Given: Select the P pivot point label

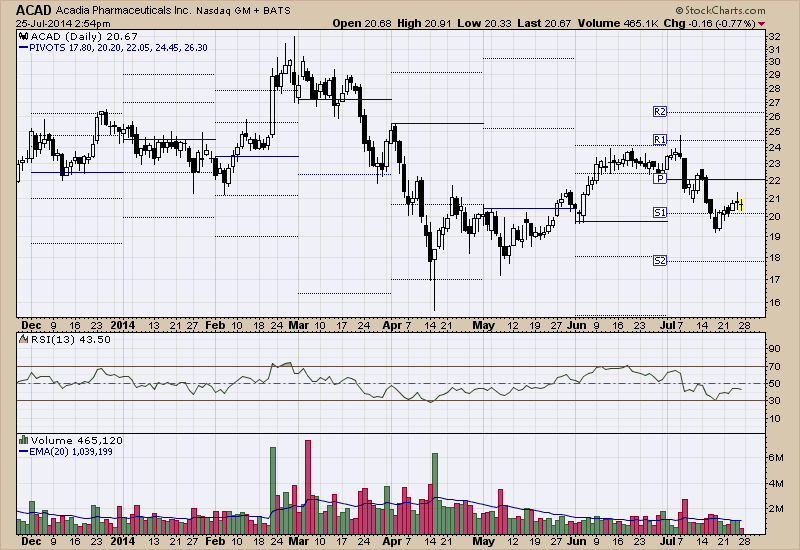Looking at the screenshot, I should 660,179.
